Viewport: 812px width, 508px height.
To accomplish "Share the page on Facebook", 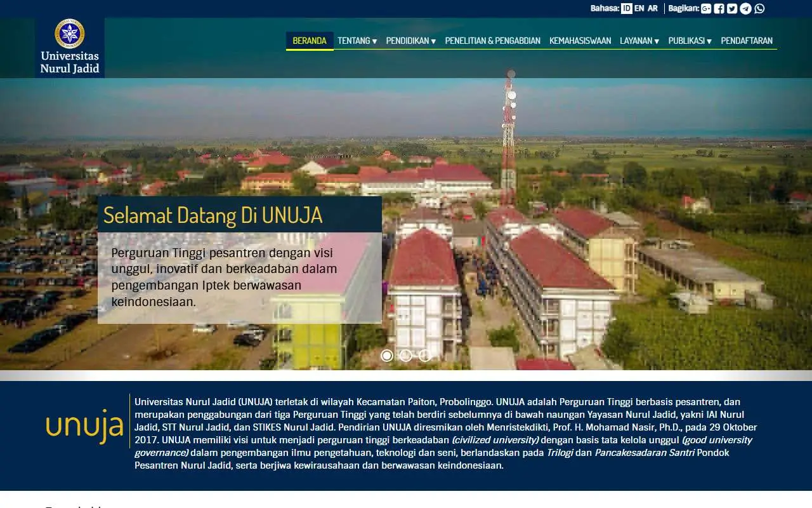I will click(719, 8).
